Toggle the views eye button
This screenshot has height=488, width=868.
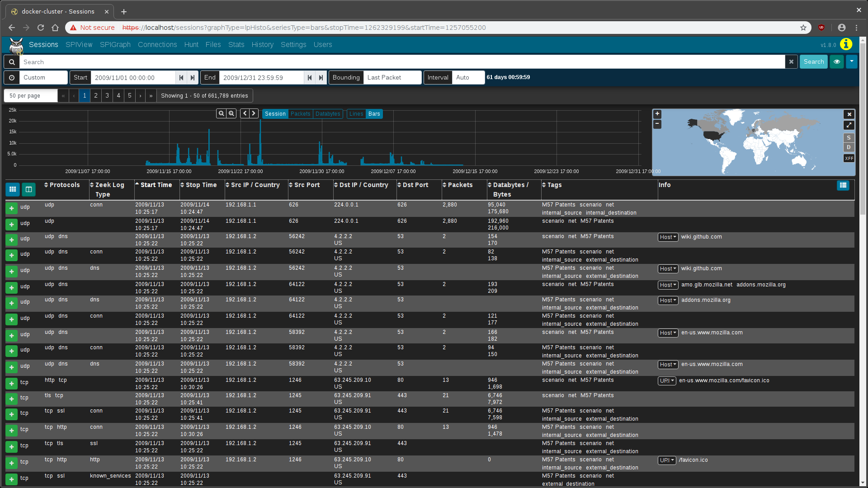pos(837,62)
